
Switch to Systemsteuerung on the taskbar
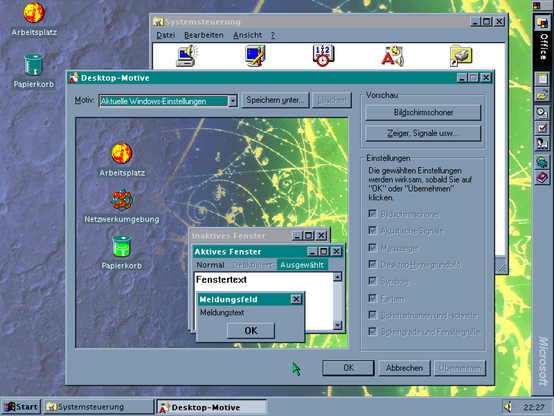click(99, 407)
